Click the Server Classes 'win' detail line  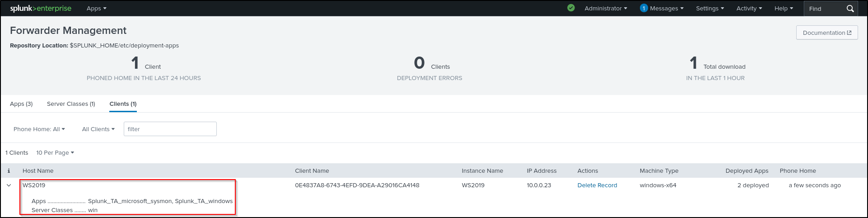click(65, 210)
